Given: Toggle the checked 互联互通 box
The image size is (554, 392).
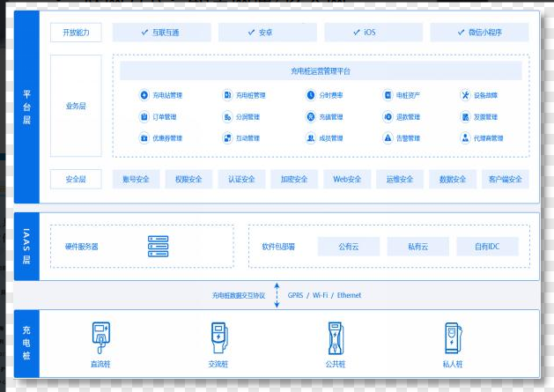Looking at the screenshot, I should point(162,33).
